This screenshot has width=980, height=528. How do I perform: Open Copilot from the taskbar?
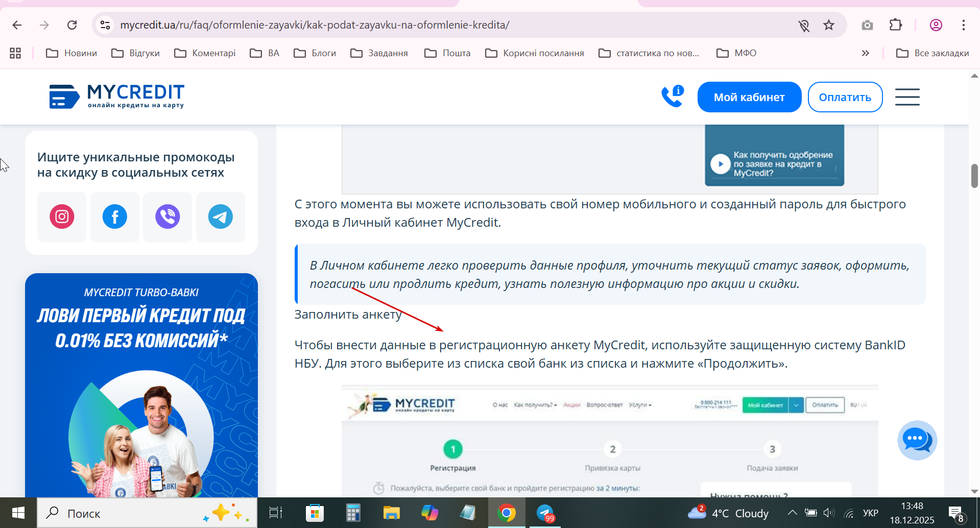tap(429, 513)
